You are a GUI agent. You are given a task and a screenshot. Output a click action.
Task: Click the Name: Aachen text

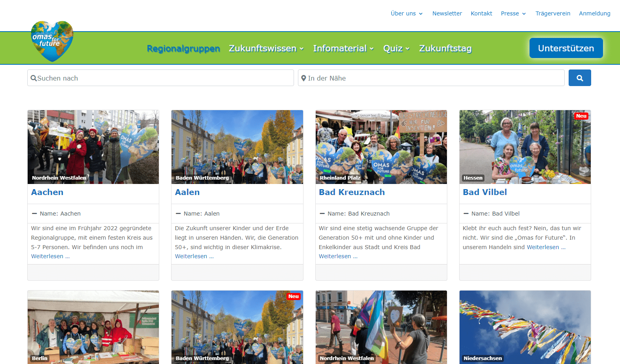[x=60, y=214]
